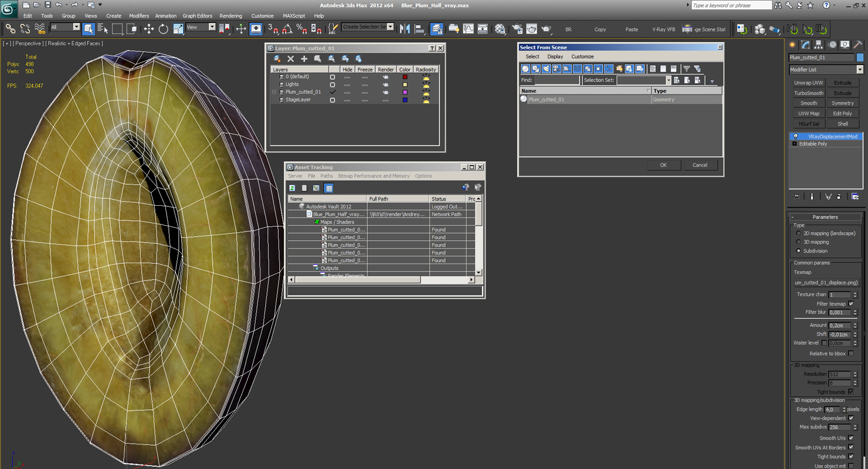This screenshot has height=469, width=868.
Task: Click Configure Modifier Sets icon
Action: [855, 196]
